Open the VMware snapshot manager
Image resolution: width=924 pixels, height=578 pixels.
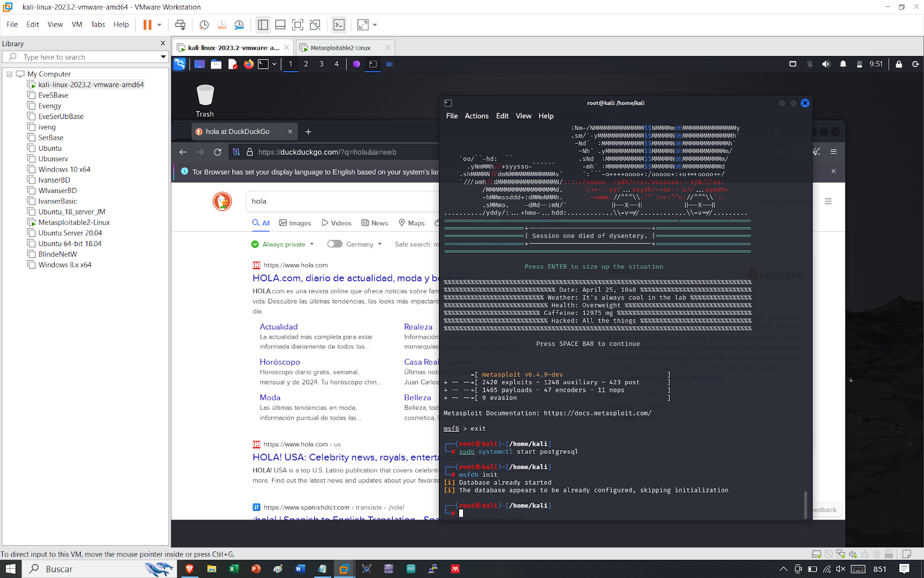click(x=239, y=25)
